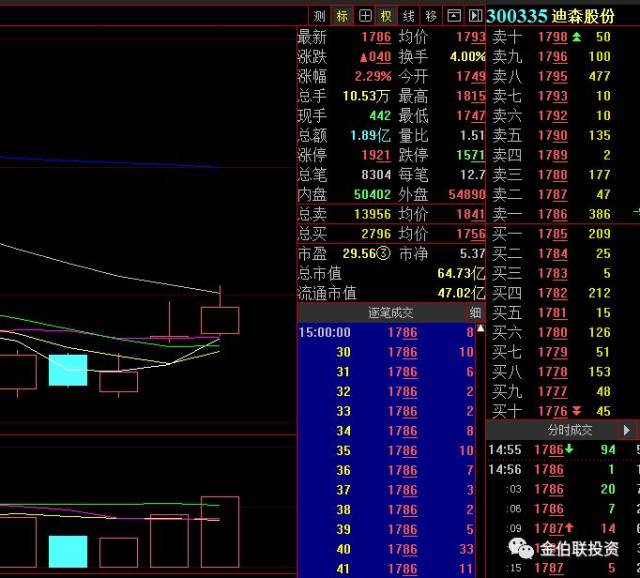This screenshot has height=578, width=640.
Task: Click the 内盘 value 50402
Action: coord(372,195)
